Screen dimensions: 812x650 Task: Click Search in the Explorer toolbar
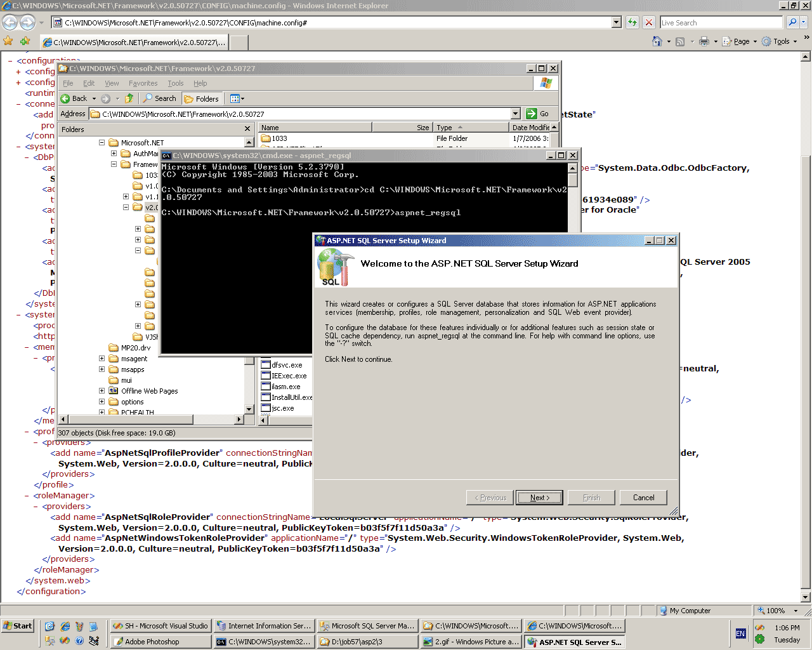pos(160,98)
